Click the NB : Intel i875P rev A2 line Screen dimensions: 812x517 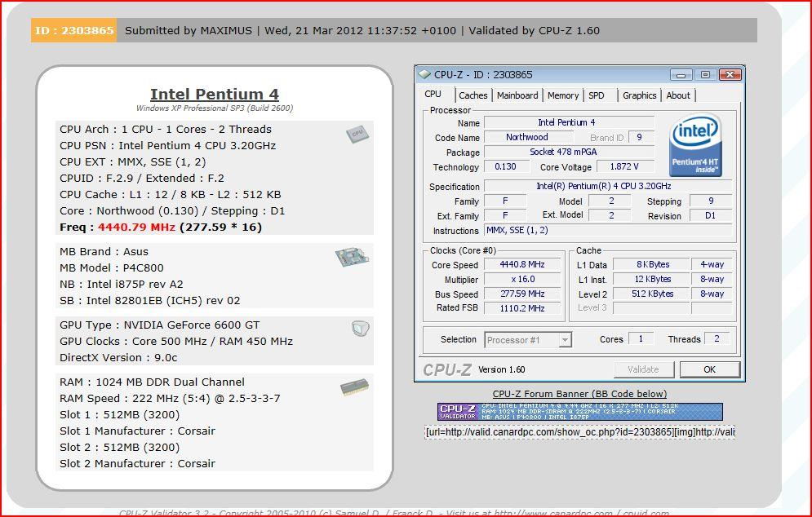pyautogui.click(x=121, y=284)
